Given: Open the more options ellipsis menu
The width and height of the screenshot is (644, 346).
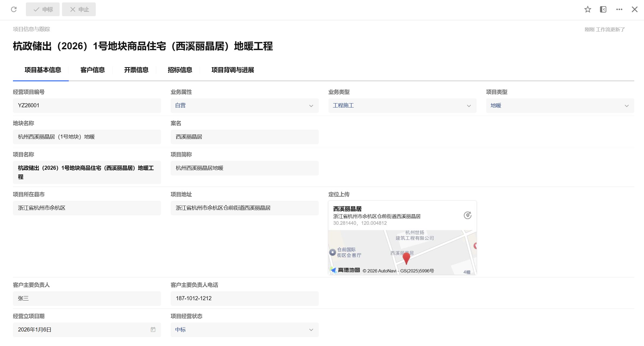Looking at the screenshot, I should pos(619,9).
